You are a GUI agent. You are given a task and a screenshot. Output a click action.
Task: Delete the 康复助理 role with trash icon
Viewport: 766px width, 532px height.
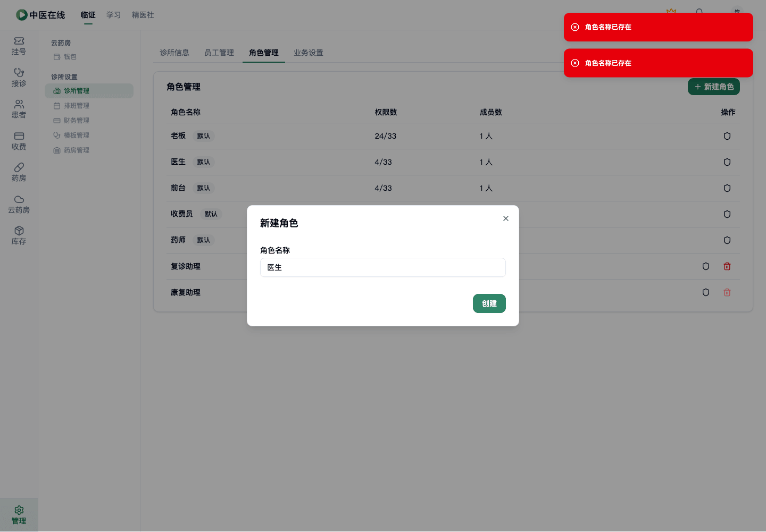(x=727, y=292)
